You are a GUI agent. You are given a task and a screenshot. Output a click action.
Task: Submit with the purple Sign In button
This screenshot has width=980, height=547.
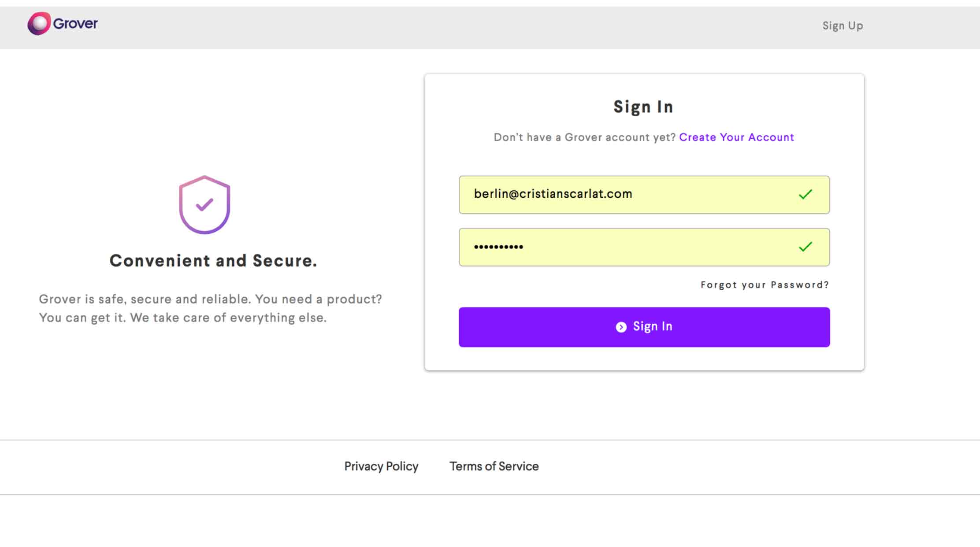[x=644, y=327]
